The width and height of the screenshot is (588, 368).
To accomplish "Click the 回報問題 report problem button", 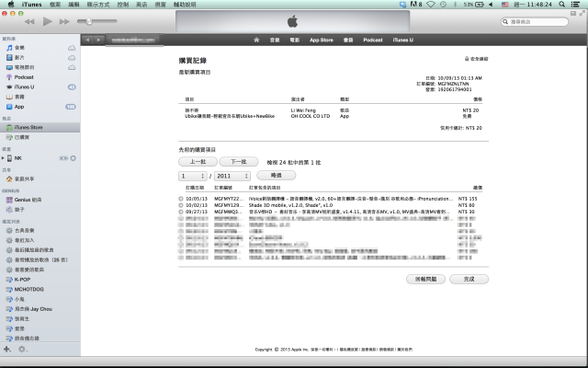I will click(x=425, y=279).
